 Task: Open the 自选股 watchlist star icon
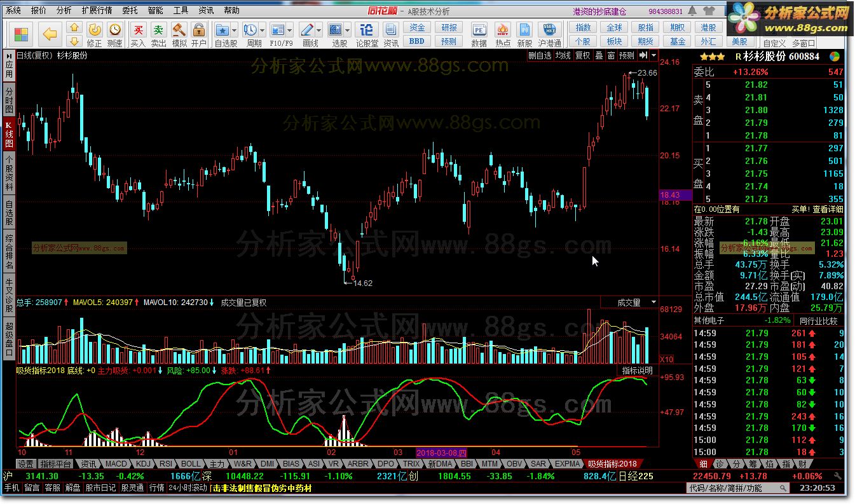pyautogui.click(x=222, y=30)
